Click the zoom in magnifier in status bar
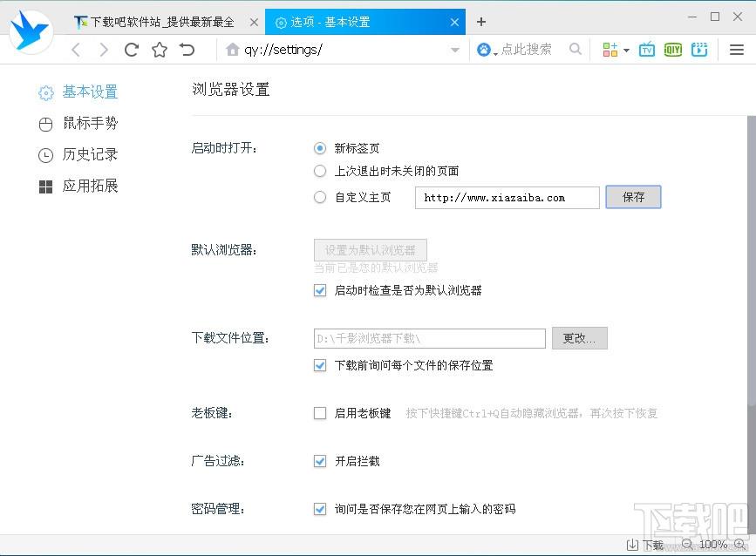Screen dimensions: 756x556 point(739,545)
